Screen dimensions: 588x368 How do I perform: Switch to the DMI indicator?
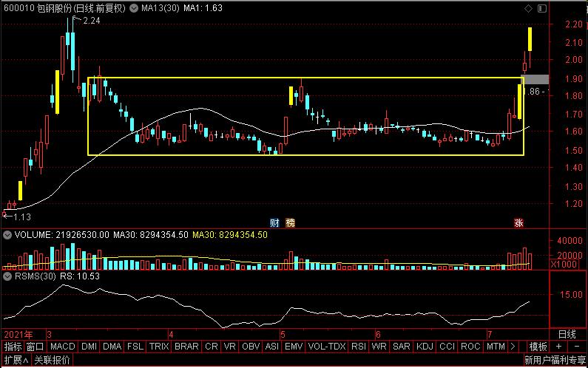(89, 347)
